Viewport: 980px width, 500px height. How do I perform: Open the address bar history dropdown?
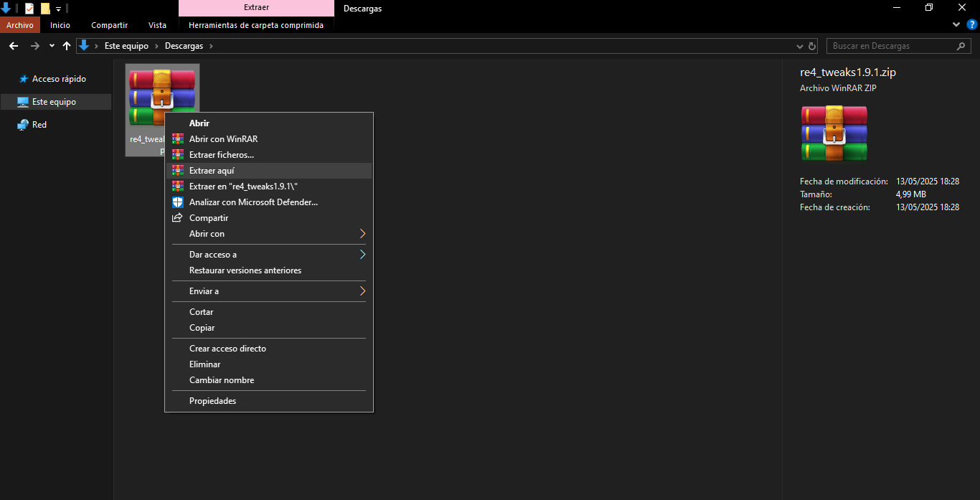(801, 46)
